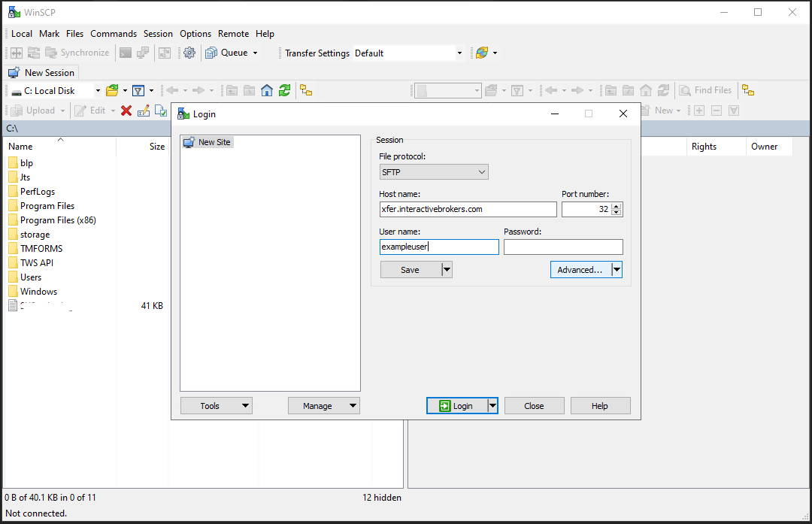The image size is (812, 524).
Task: Click the Close button in Login dialog
Action: [x=534, y=406]
